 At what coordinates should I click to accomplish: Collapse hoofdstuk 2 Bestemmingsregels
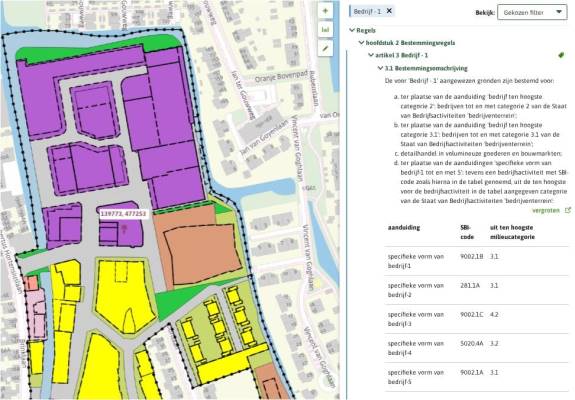361,43
